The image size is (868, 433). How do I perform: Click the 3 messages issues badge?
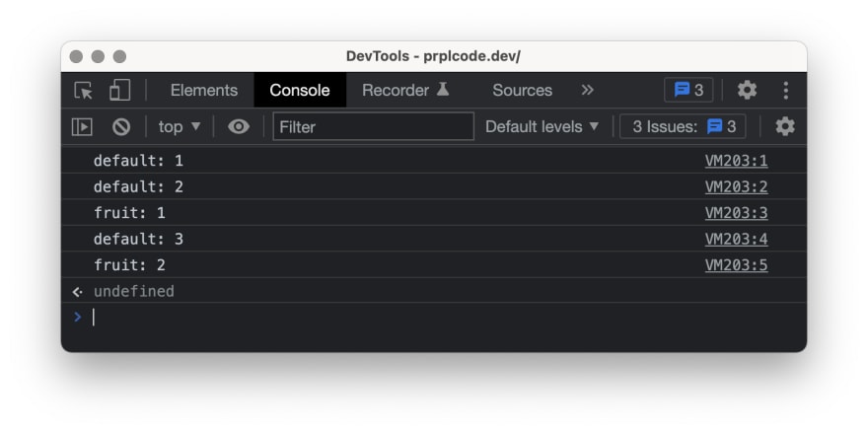(x=688, y=90)
